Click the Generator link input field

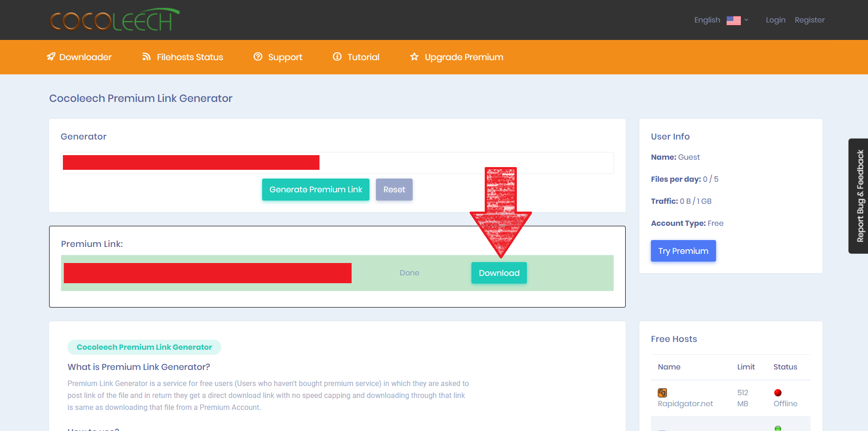coord(337,163)
